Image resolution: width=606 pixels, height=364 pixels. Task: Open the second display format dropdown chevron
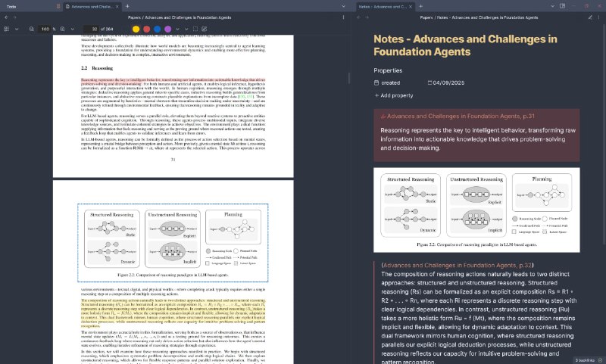point(186,29)
